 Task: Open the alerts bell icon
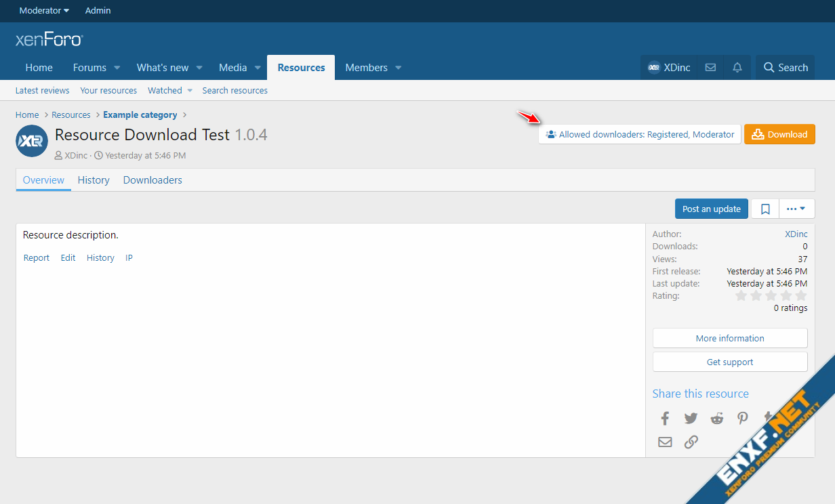[x=737, y=68]
